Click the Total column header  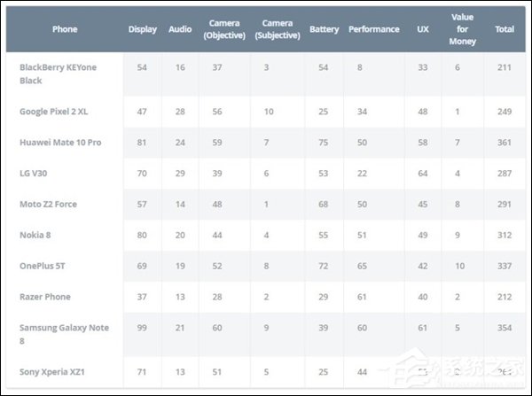505,29
